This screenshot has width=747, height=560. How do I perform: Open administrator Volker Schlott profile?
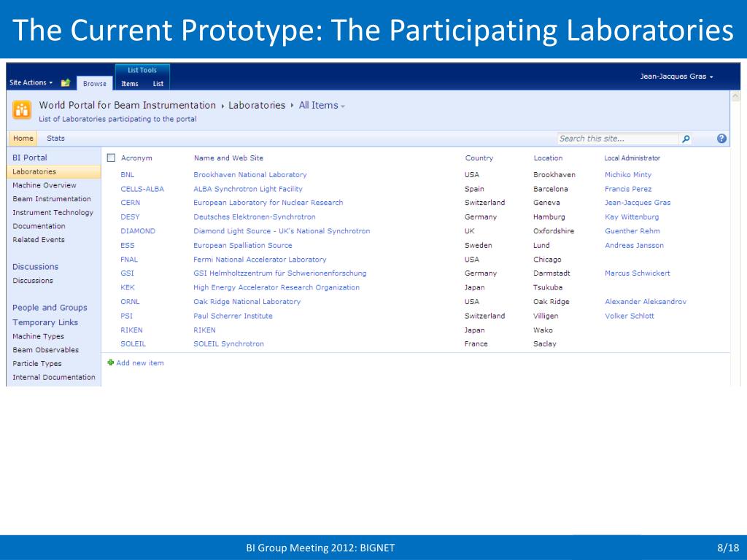[x=630, y=316]
